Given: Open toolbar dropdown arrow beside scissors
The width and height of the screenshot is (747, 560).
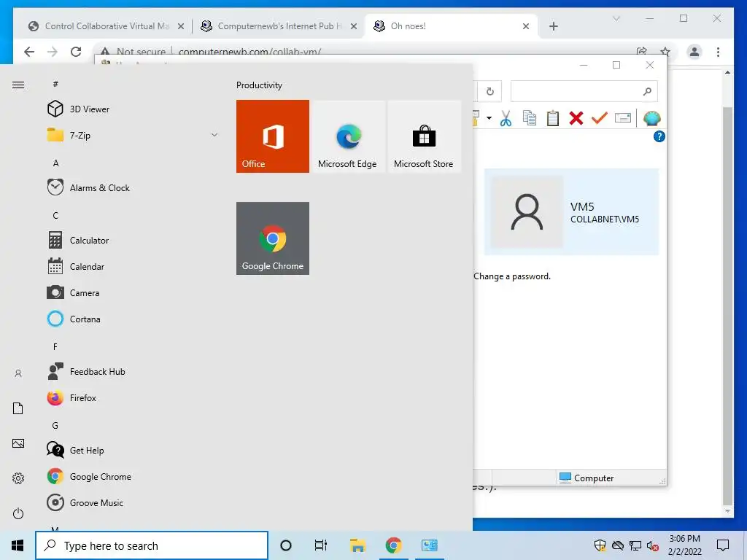Looking at the screenshot, I should point(489,118).
